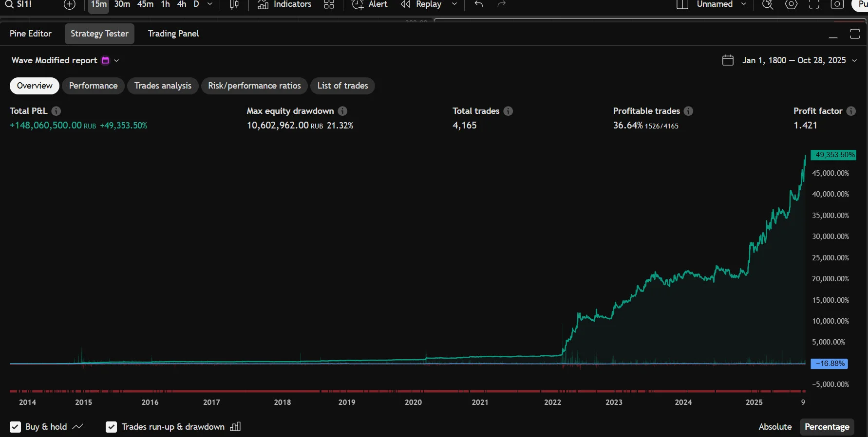Create a new Alert
Viewport: 868px width, 437px height.
[370, 4]
